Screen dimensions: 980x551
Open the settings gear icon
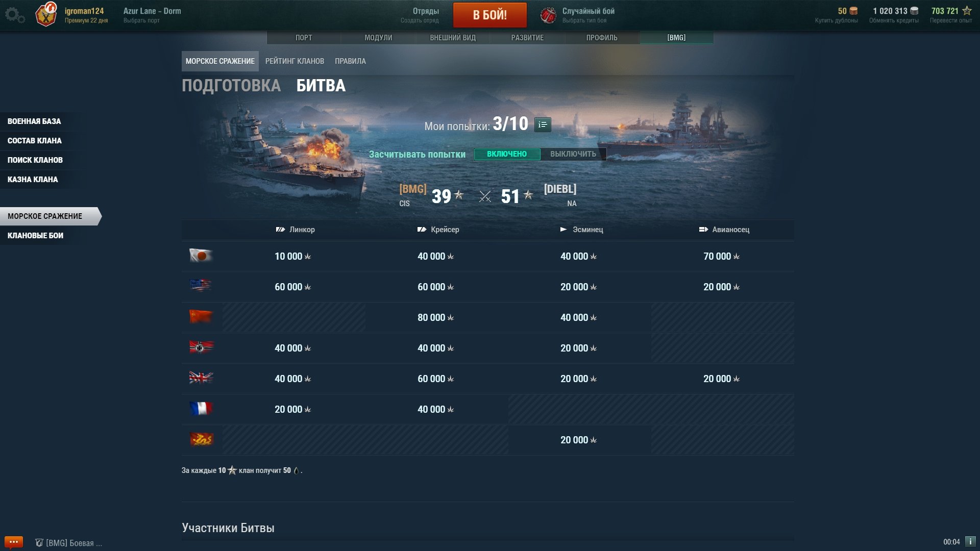click(14, 15)
